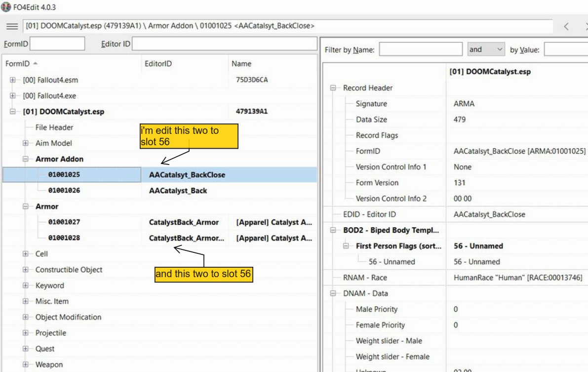Click CRC value 75D3D6CA for Fallout4.esm
Screen dimensions: 588x372
252,80
